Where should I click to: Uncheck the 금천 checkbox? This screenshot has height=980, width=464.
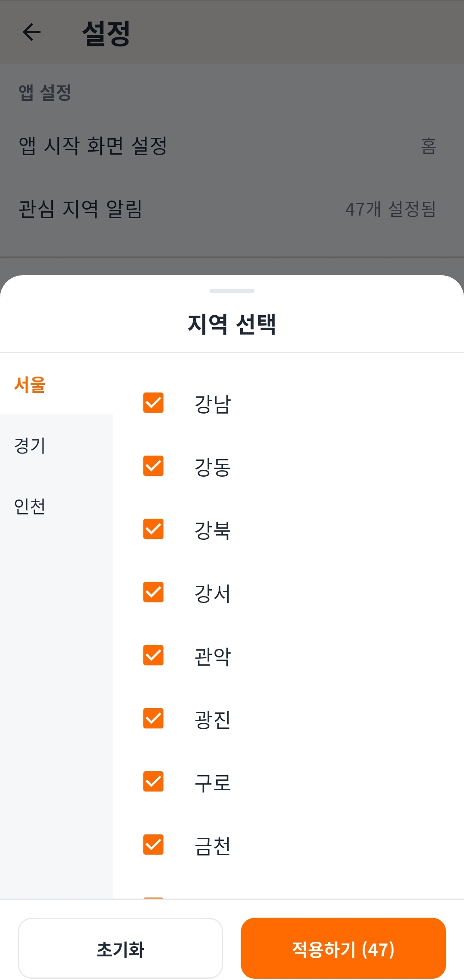[x=153, y=845]
